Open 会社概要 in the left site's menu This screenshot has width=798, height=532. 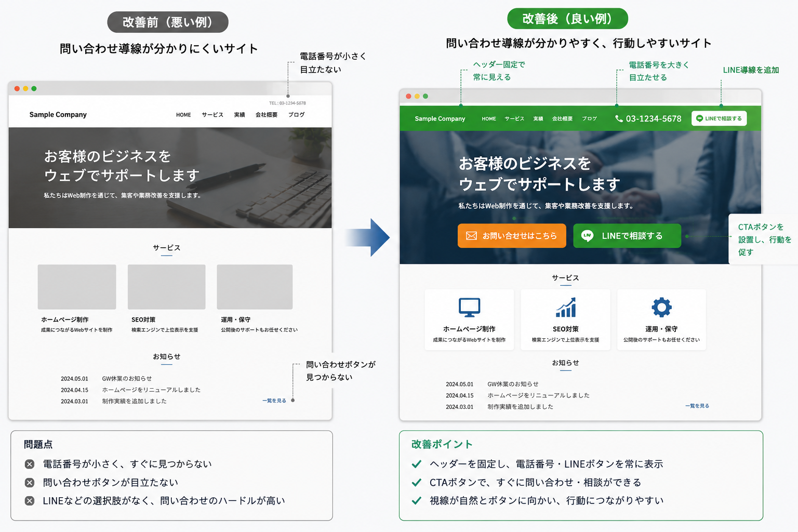267,115
